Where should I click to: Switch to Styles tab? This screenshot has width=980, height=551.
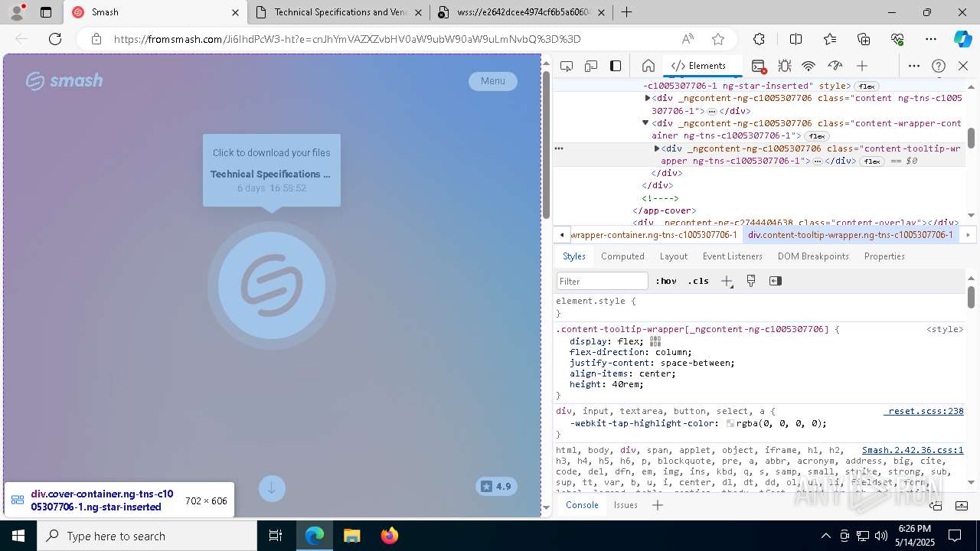click(x=573, y=256)
